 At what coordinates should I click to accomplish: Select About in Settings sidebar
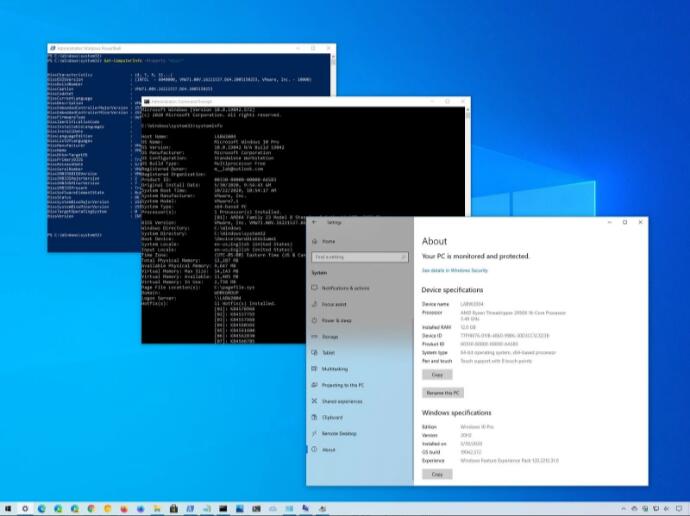point(323,450)
